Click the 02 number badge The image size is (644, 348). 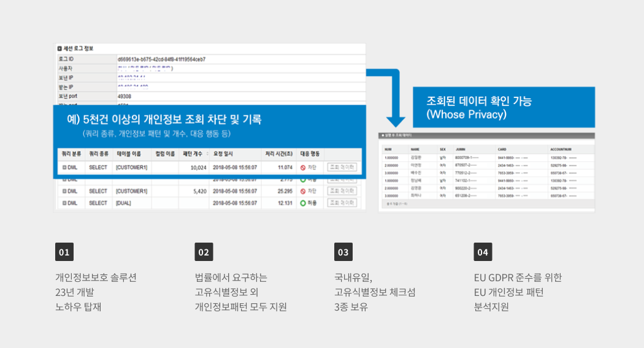204,252
